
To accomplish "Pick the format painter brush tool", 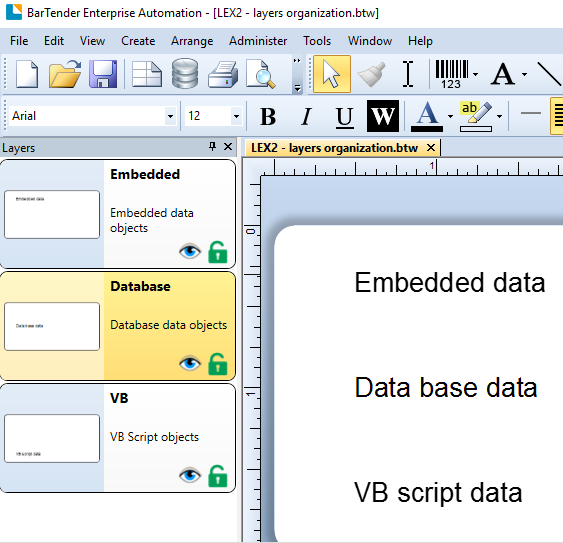I will [x=372, y=74].
